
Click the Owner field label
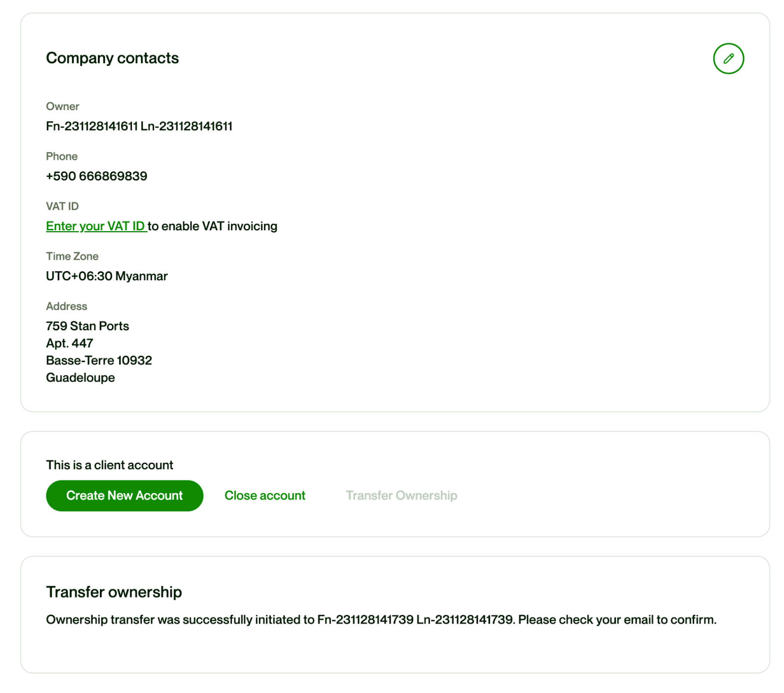(x=62, y=107)
